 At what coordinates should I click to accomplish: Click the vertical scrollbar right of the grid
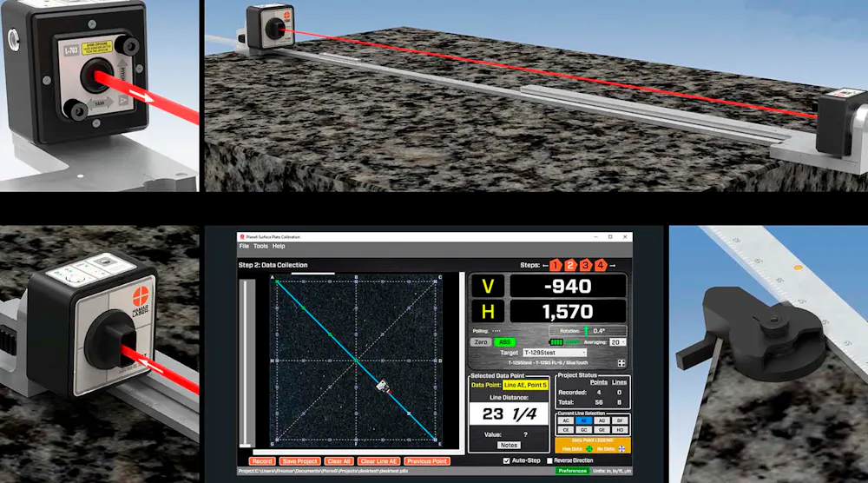(462, 360)
